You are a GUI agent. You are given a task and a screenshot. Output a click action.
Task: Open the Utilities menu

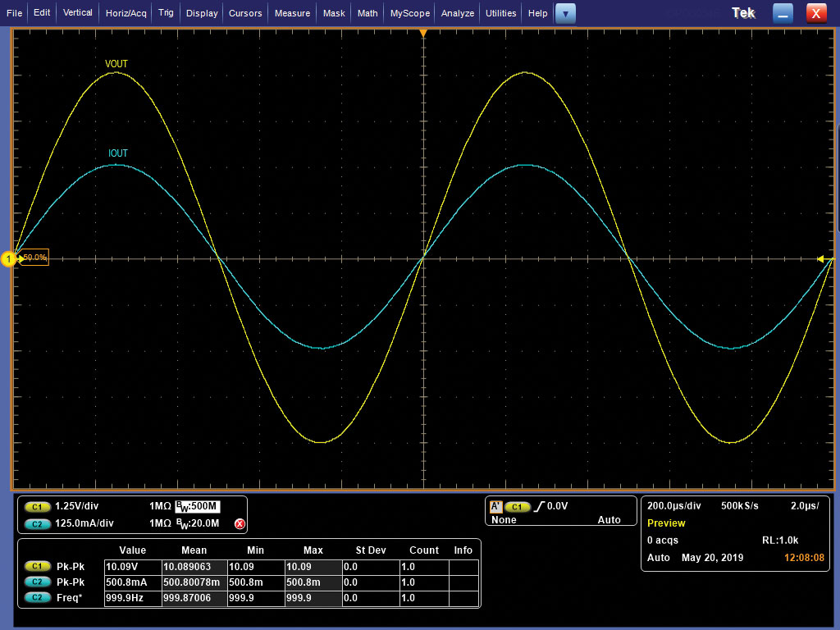point(500,13)
